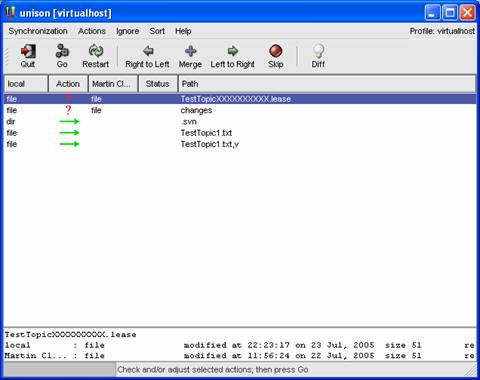Select the changes path entry
Screen dimensions: 480x380
coord(196,110)
